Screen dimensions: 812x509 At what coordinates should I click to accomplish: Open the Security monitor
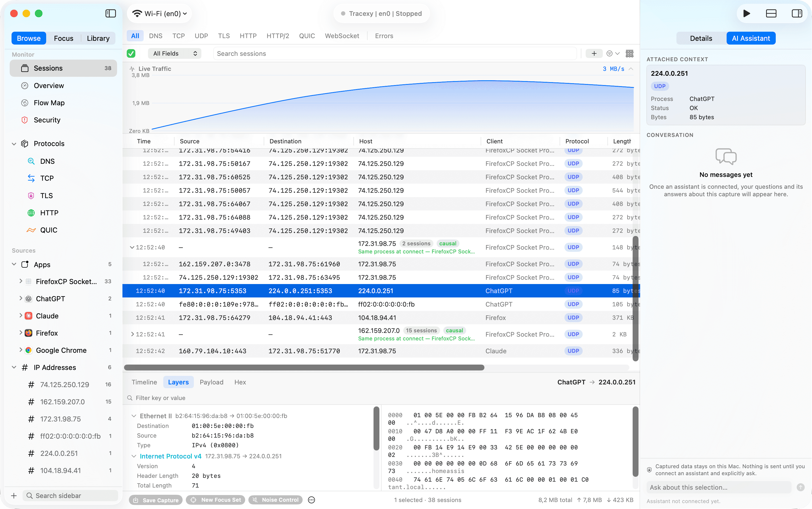(47, 120)
